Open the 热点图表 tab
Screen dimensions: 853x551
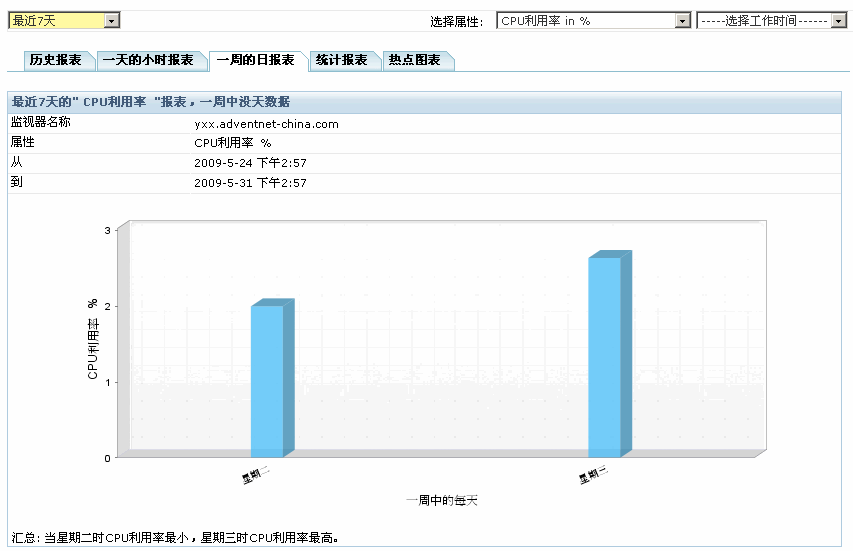point(414,61)
